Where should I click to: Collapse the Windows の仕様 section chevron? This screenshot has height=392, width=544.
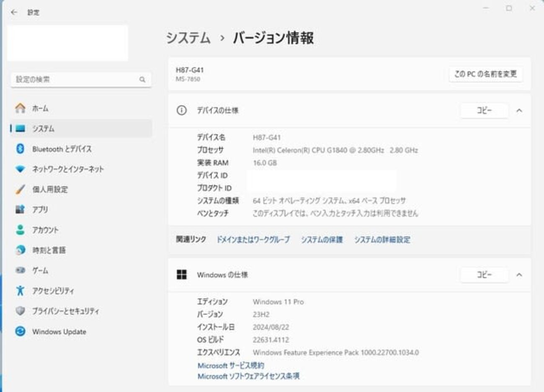click(519, 275)
